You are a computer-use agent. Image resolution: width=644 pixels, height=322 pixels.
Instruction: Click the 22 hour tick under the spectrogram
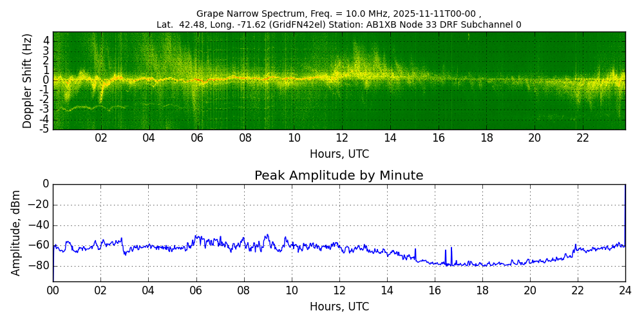click(583, 138)
